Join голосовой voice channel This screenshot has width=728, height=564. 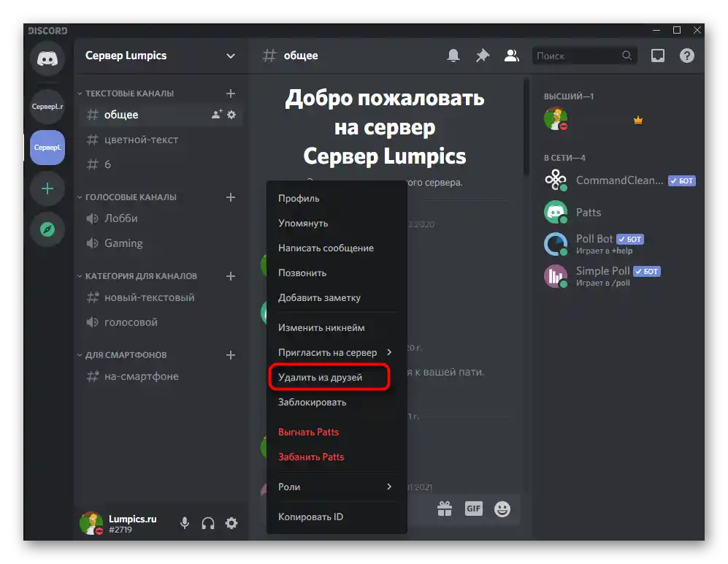[x=161, y=322]
